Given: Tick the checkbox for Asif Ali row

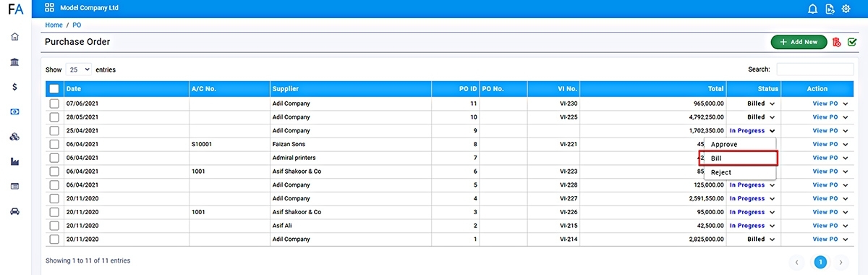Looking at the screenshot, I should point(54,226).
